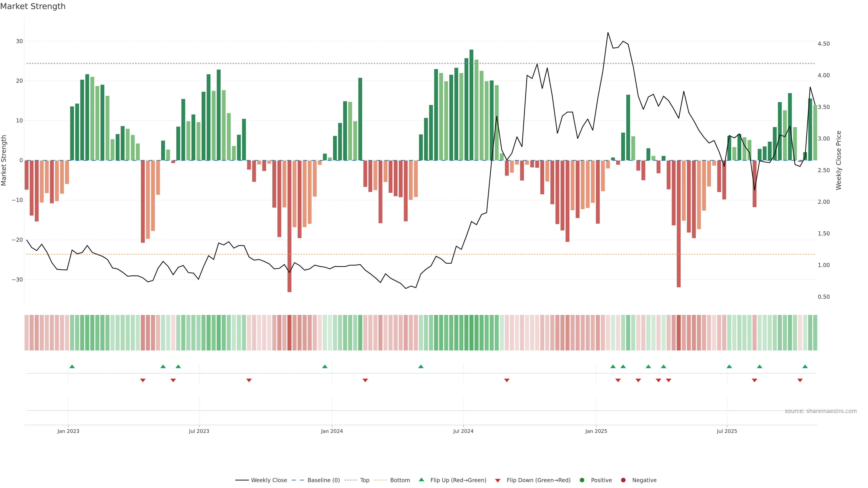Viewport: 868px width, 488px height.
Task: Click the red flip-down marker after Jan 2024
Action: click(x=365, y=380)
